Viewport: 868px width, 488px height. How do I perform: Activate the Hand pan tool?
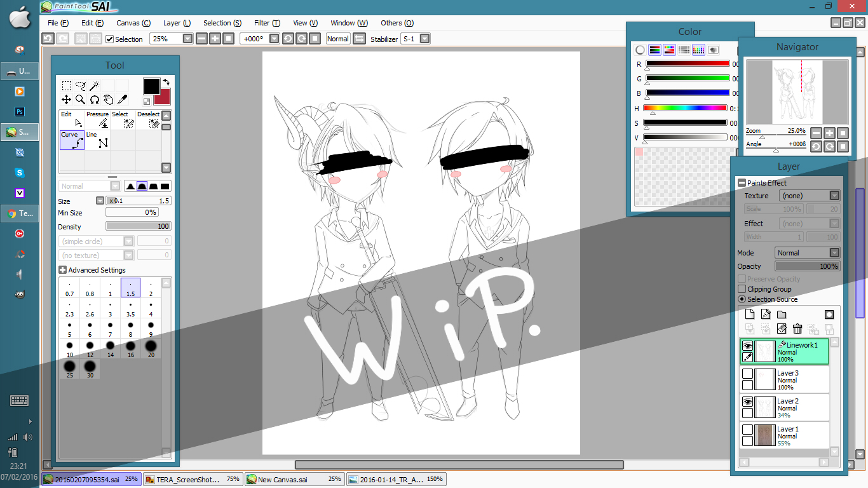coord(108,99)
